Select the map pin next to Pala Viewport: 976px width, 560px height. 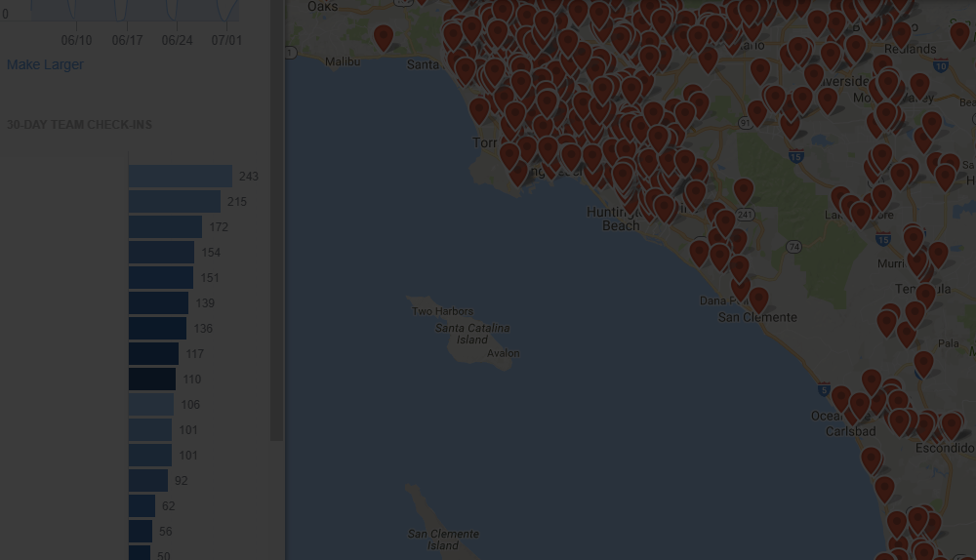[923, 363]
